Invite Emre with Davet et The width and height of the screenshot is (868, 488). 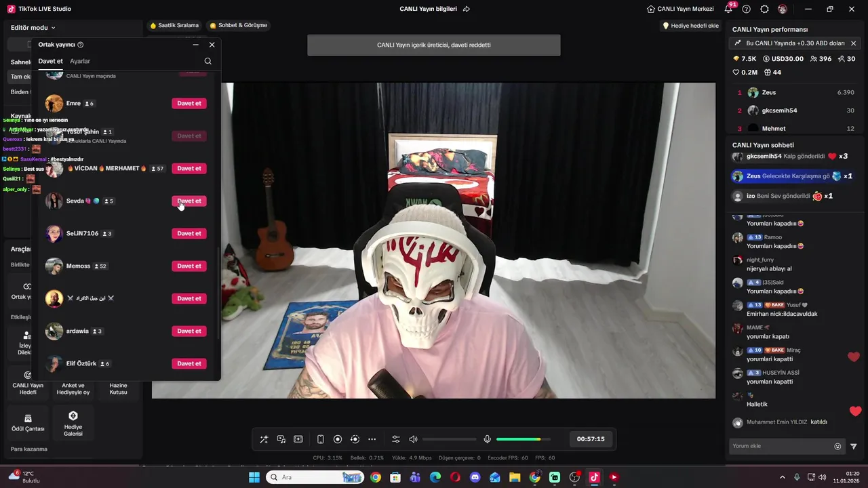pyautogui.click(x=189, y=103)
